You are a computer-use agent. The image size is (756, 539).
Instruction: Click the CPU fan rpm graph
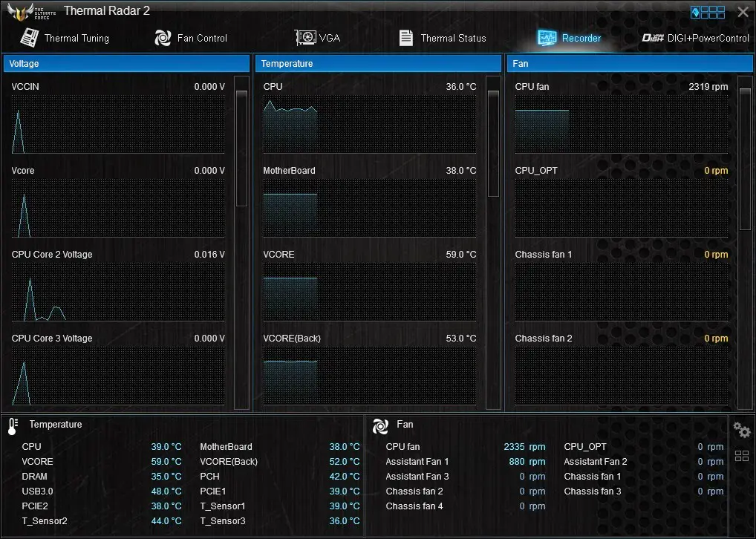tap(622, 125)
